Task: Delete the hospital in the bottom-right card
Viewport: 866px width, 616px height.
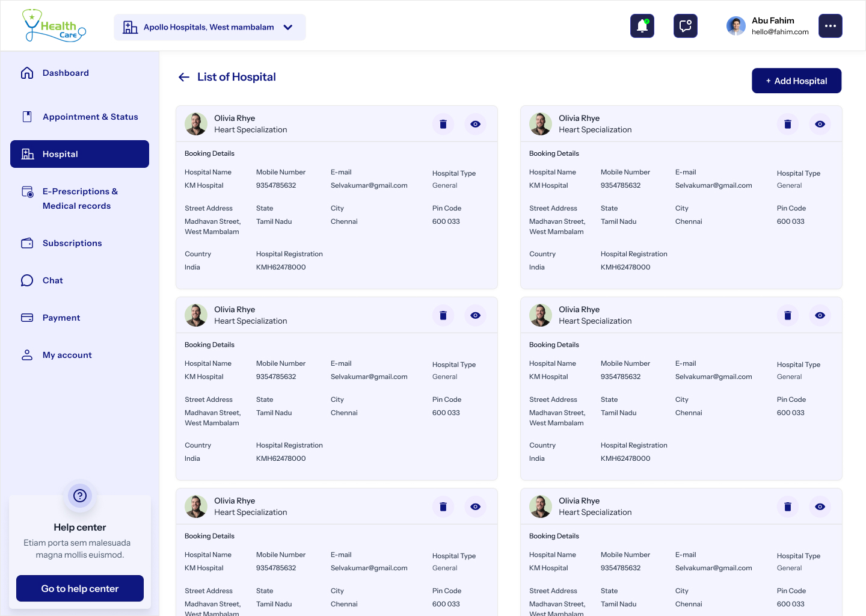Action: [x=788, y=507]
